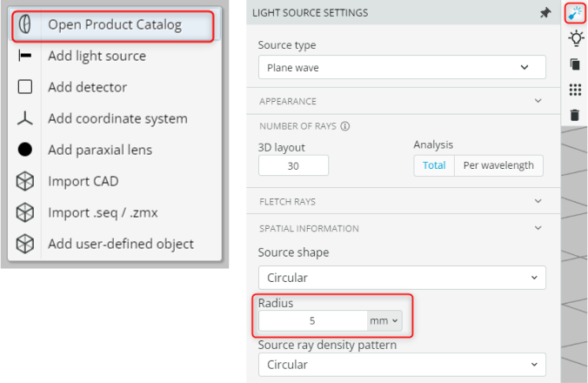This screenshot has height=383, width=588.
Task: Open the grid array icon
Action: point(575,90)
